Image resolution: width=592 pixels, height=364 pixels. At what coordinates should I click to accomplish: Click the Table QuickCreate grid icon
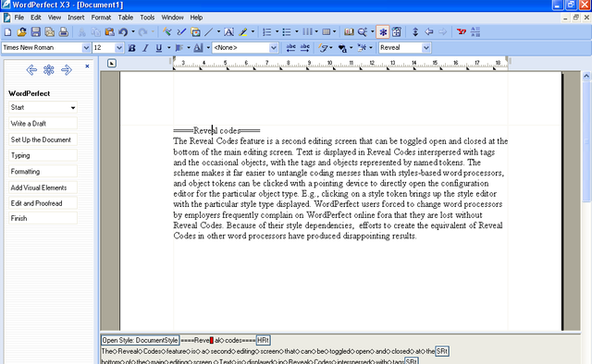(x=327, y=32)
